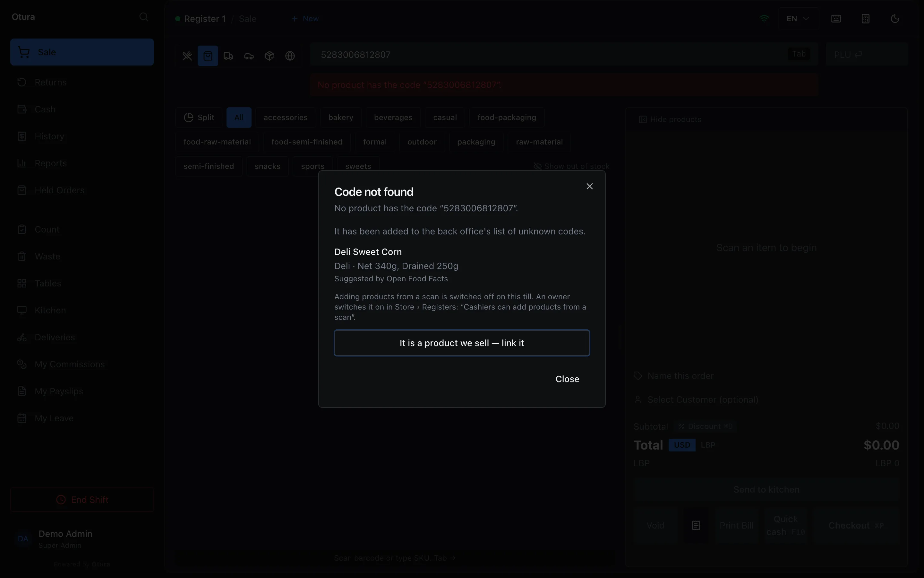
Task: Click the PLU input field
Action: click(866, 54)
